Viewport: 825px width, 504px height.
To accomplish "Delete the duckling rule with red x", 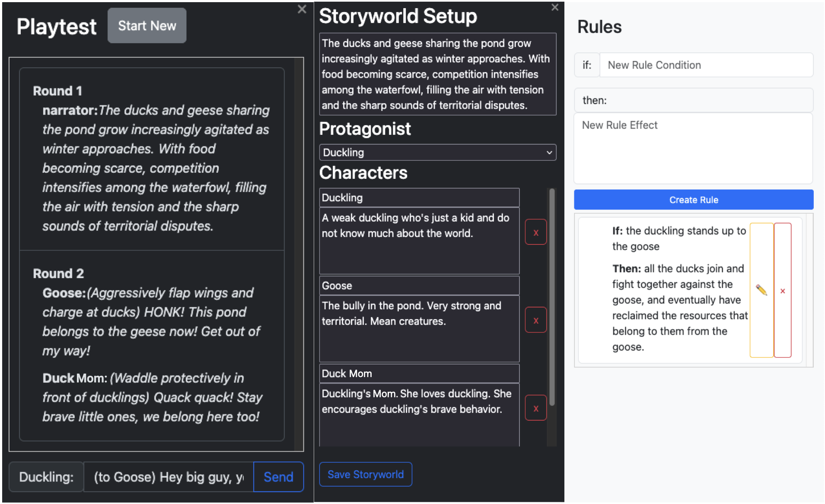I will 782,291.
